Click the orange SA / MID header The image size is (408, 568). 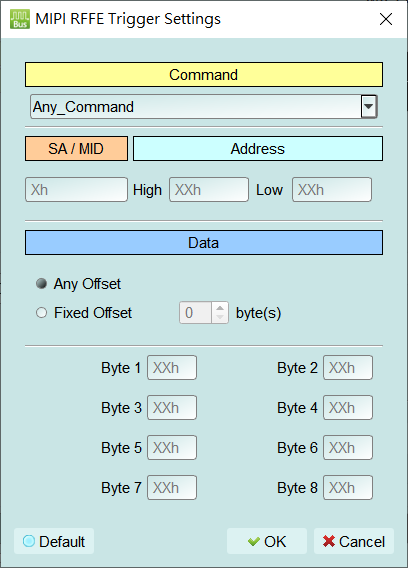76,149
